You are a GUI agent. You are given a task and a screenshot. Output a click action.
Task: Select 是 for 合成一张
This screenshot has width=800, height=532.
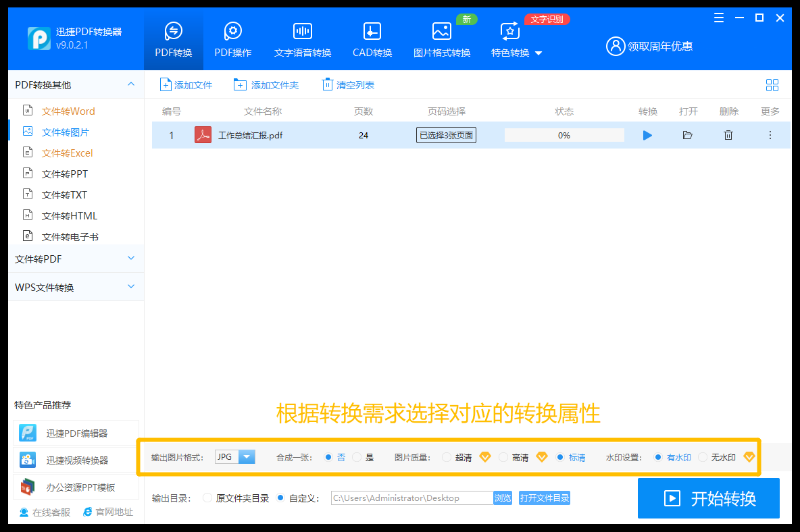pyautogui.click(x=364, y=458)
